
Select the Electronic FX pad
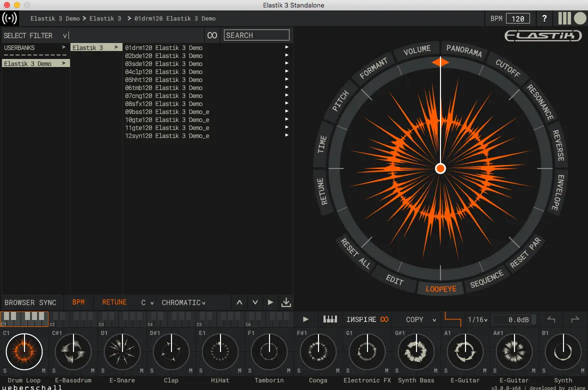coord(367,352)
